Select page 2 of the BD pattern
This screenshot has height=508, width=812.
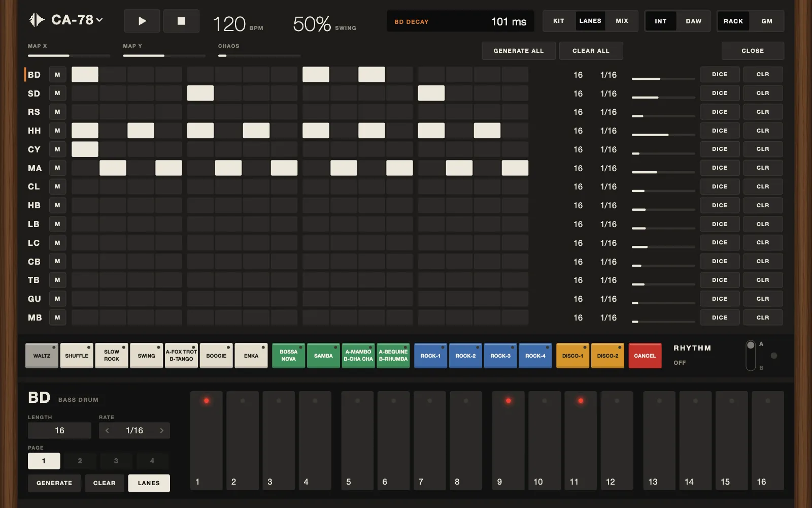pyautogui.click(x=80, y=461)
